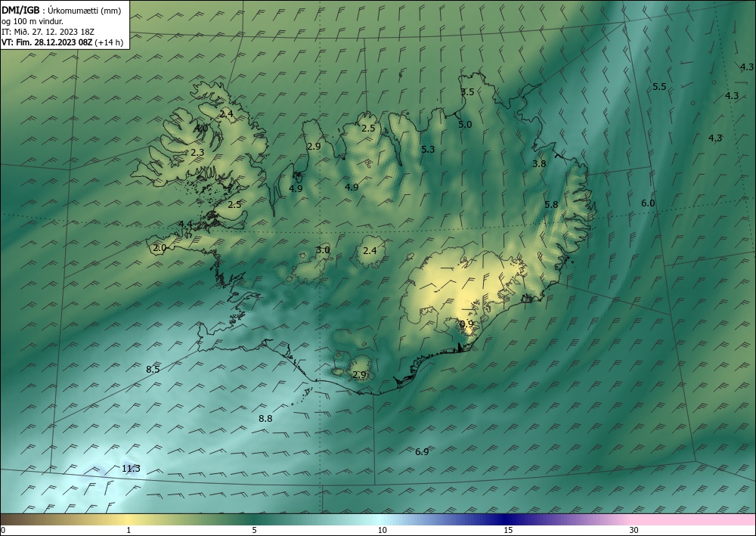The image size is (756, 536).
Task: Click the 'og 100 m vindur.' text line
Action: 33,21
